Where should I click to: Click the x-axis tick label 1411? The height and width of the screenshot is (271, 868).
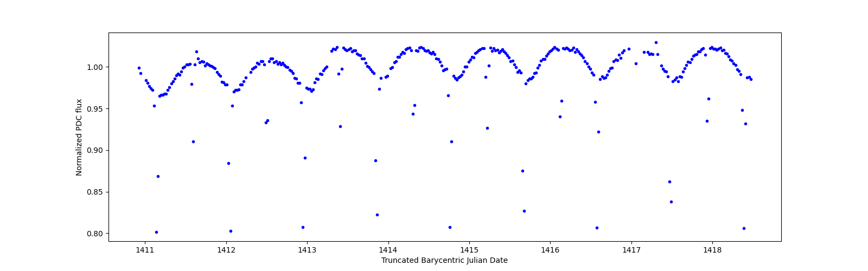(x=145, y=250)
